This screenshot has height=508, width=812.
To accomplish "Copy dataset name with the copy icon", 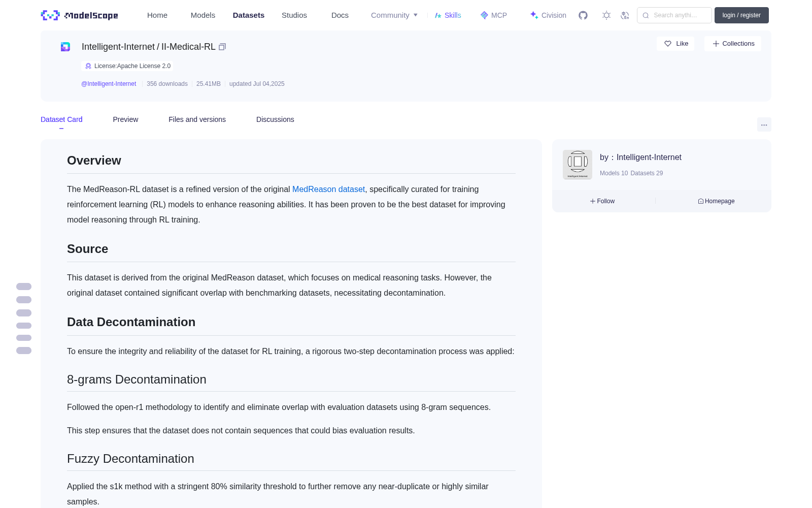I will [x=222, y=47].
